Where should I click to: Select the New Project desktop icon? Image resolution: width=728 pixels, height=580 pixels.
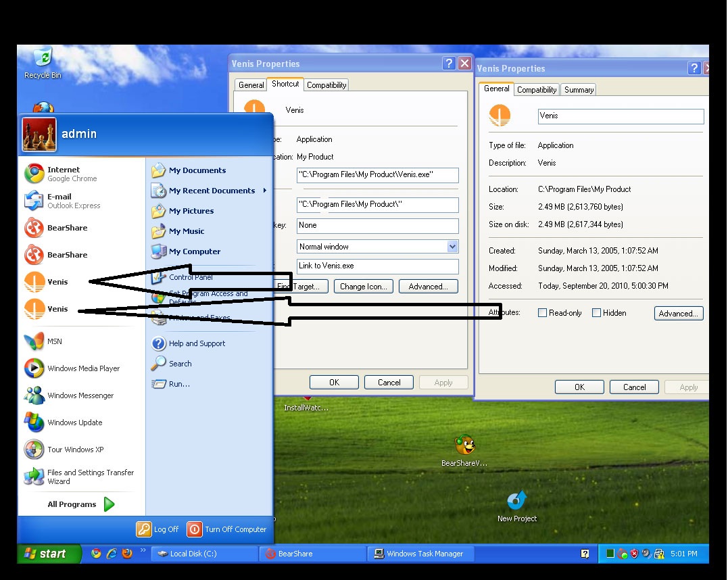(516, 506)
